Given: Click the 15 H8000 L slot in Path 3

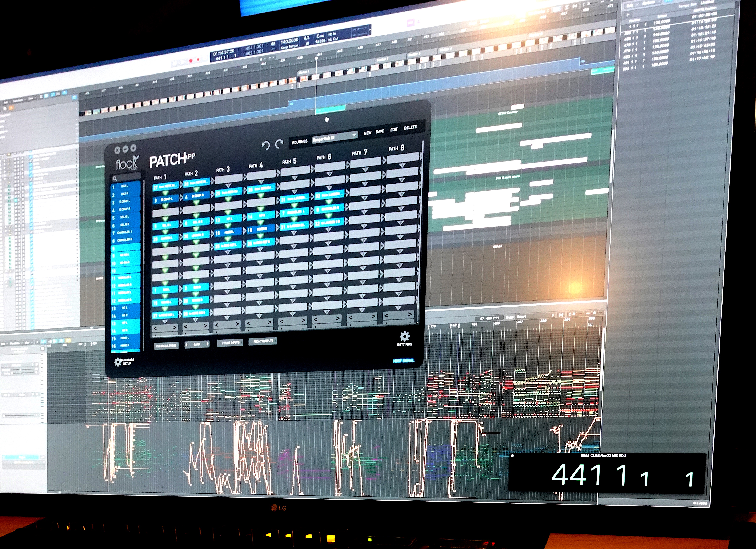Looking at the screenshot, I should tap(228, 232).
